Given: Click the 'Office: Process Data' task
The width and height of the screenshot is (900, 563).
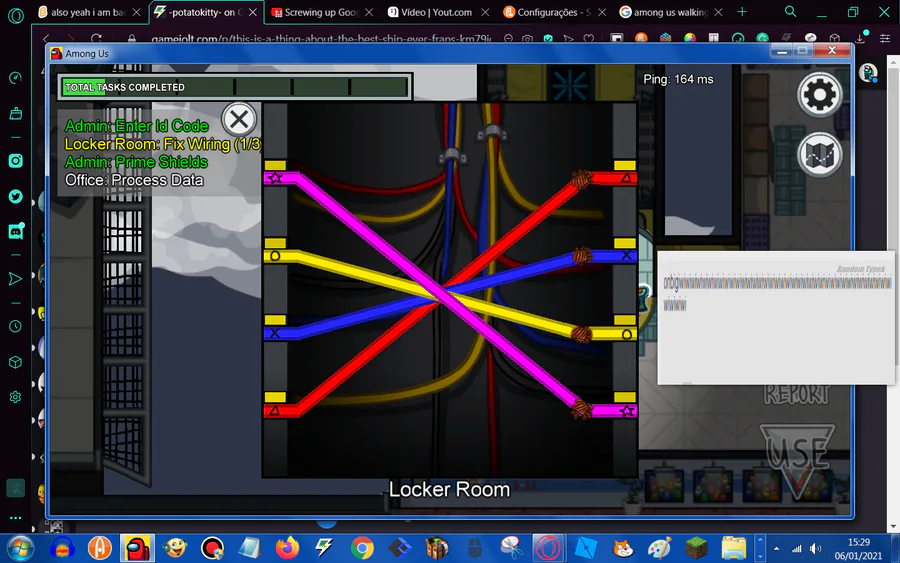Looking at the screenshot, I should [x=134, y=180].
